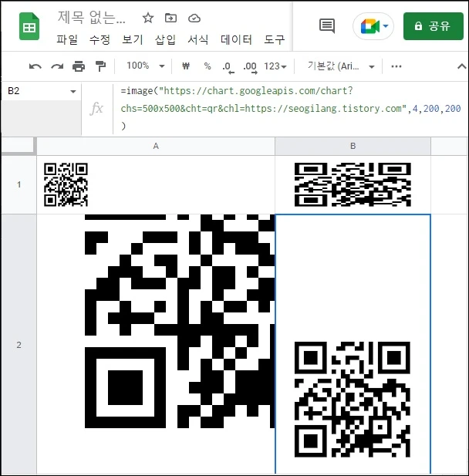469x476 pixels.
Task: Select the paint format tool
Action: click(x=100, y=66)
